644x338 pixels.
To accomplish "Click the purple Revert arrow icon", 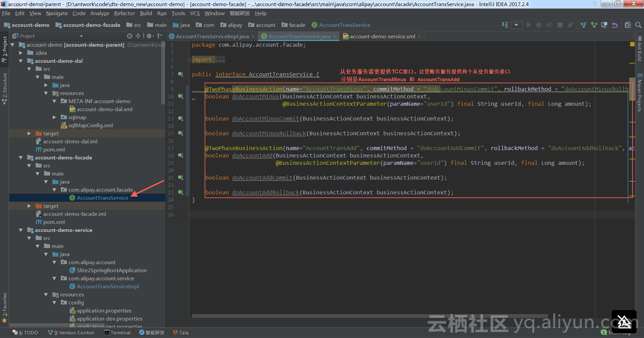I will click(x=615, y=25).
